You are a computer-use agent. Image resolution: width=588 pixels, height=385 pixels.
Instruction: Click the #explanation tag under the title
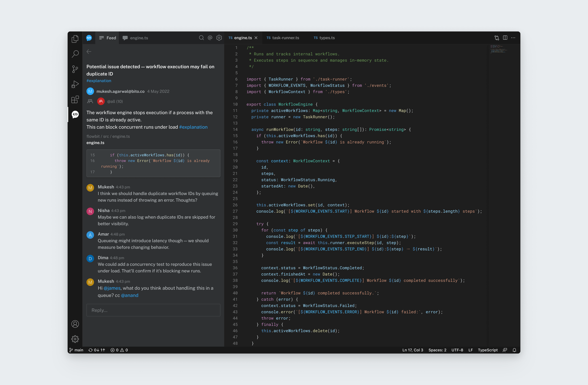point(99,81)
